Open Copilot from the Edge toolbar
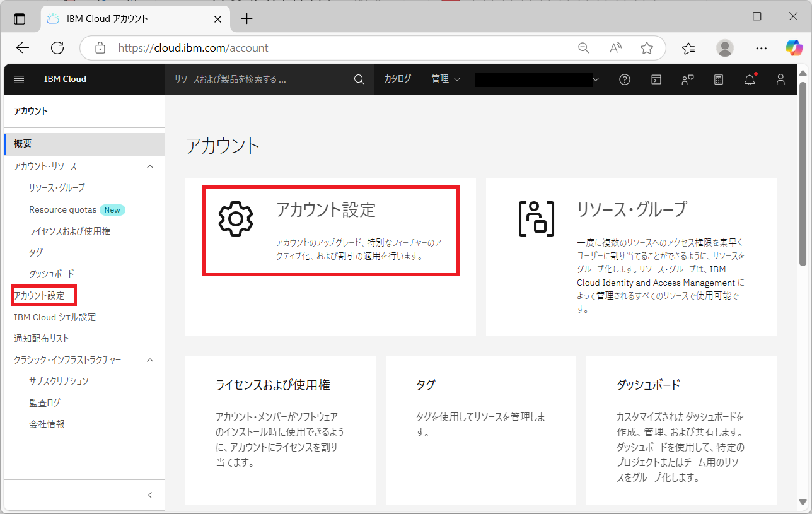Viewport: 812px width, 514px height. point(794,47)
